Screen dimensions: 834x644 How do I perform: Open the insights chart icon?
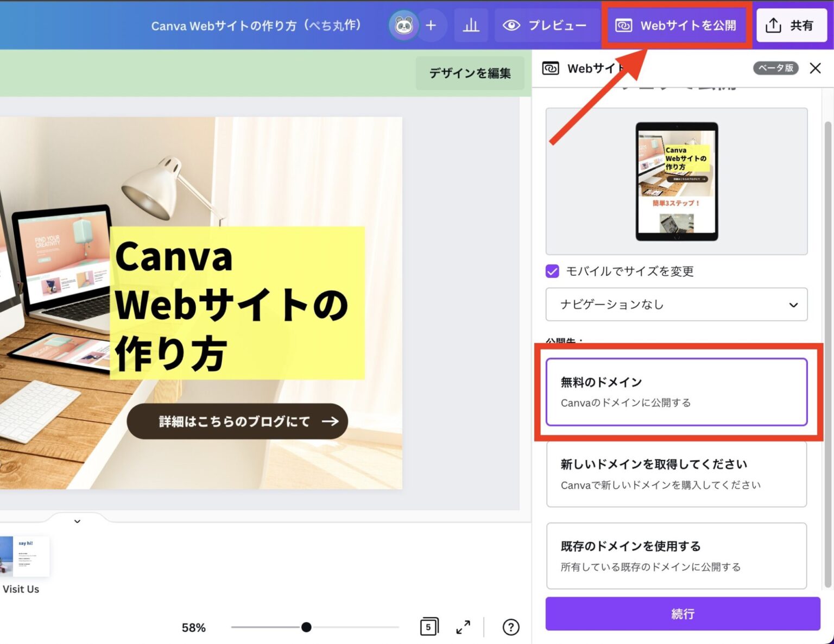point(471,25)
